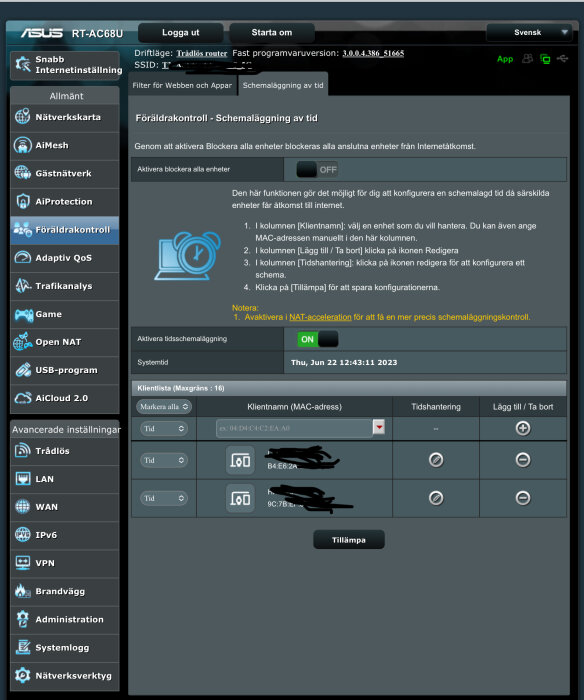Image resolution: width=584 pixels, height=700 pixels.
Task: Open VPN settings icon
Action: click(22, 563)
